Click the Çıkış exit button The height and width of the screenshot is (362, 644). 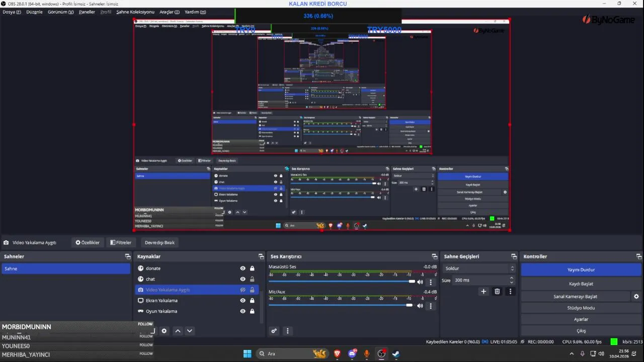pyautogui.click(x=581, y=331)
